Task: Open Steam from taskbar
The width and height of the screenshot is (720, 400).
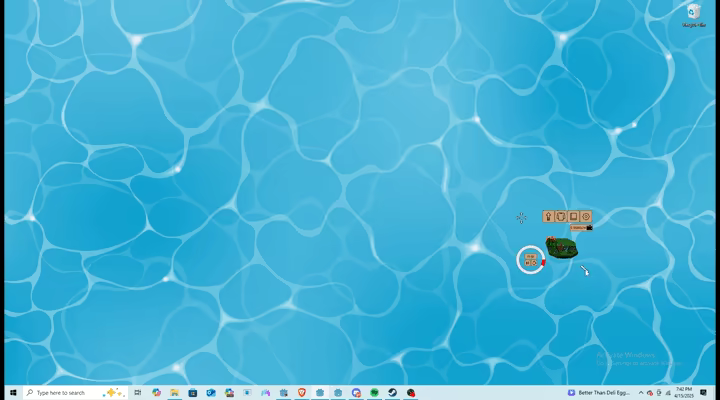Action: click(x=393, y=393)
